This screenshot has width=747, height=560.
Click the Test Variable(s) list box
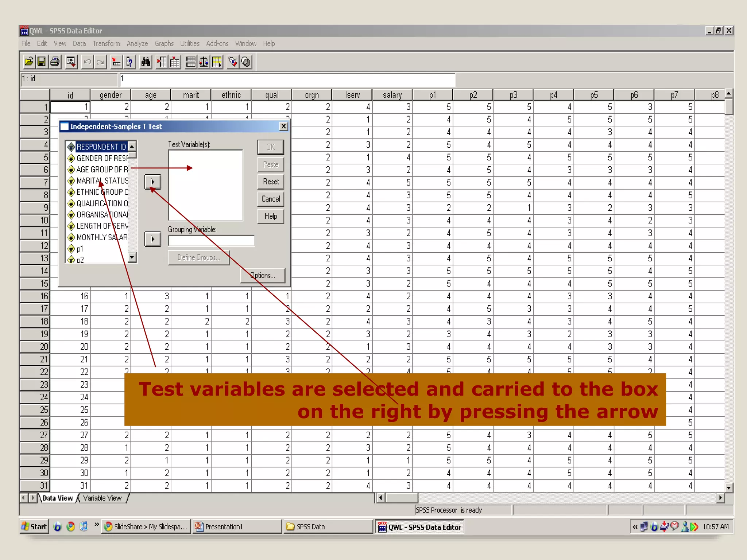click(206, 185)
